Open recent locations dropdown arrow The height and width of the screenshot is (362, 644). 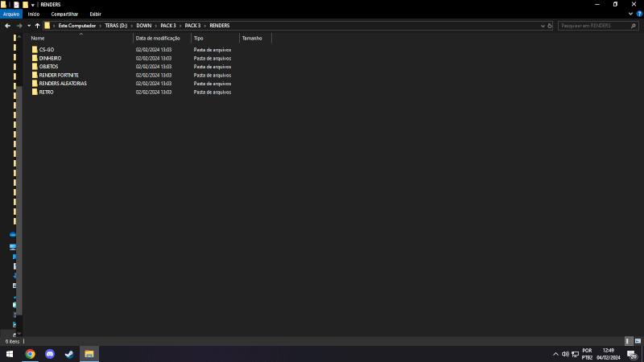(28, 26)
